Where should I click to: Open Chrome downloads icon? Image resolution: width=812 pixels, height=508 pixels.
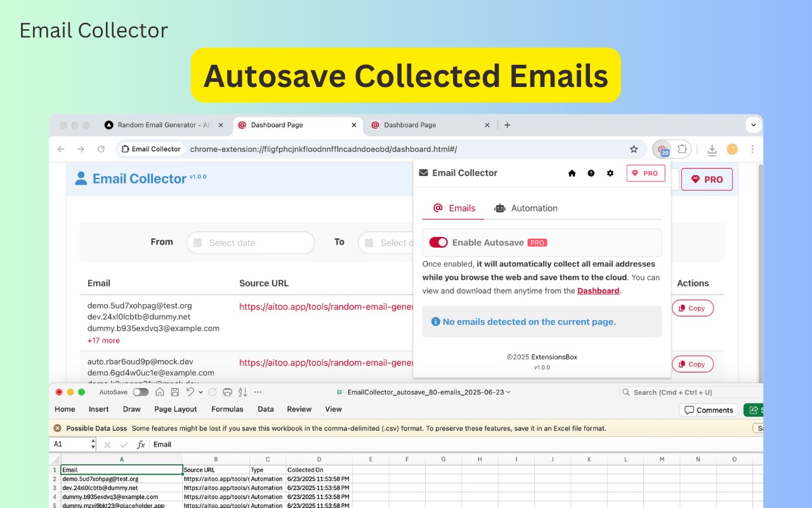click(712, 149)
